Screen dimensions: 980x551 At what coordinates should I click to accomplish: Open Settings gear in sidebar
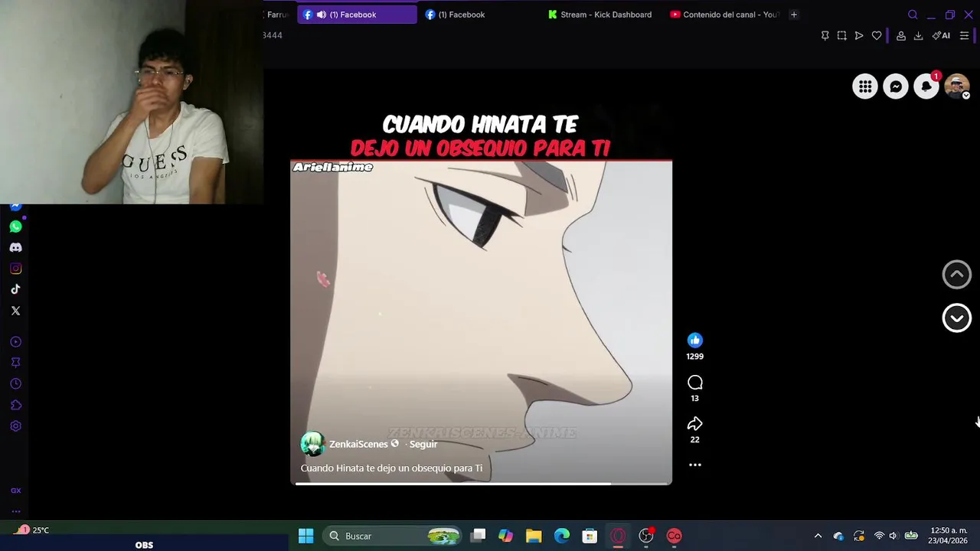tap(15, 426)
